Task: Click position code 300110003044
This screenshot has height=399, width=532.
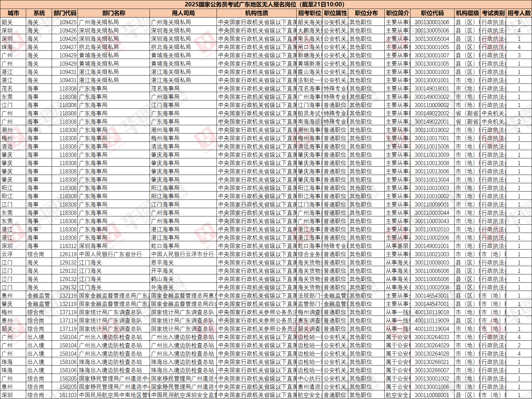Action: point(432,213)
